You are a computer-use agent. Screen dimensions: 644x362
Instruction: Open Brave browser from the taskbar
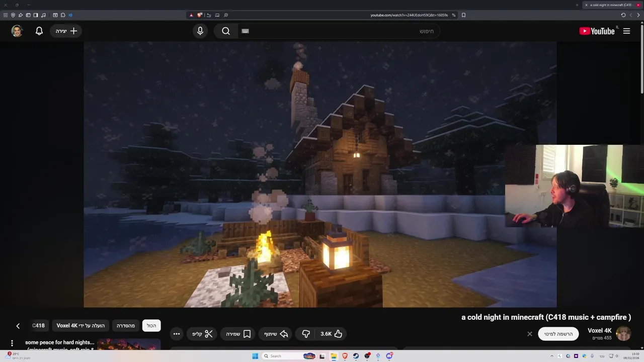[x=345, y=356]
